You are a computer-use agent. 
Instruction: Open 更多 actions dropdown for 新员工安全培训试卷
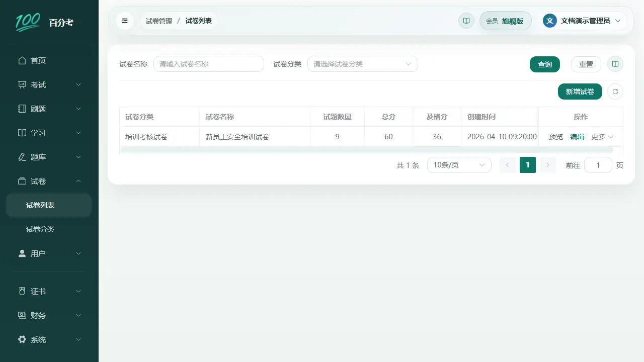(602, 137)
